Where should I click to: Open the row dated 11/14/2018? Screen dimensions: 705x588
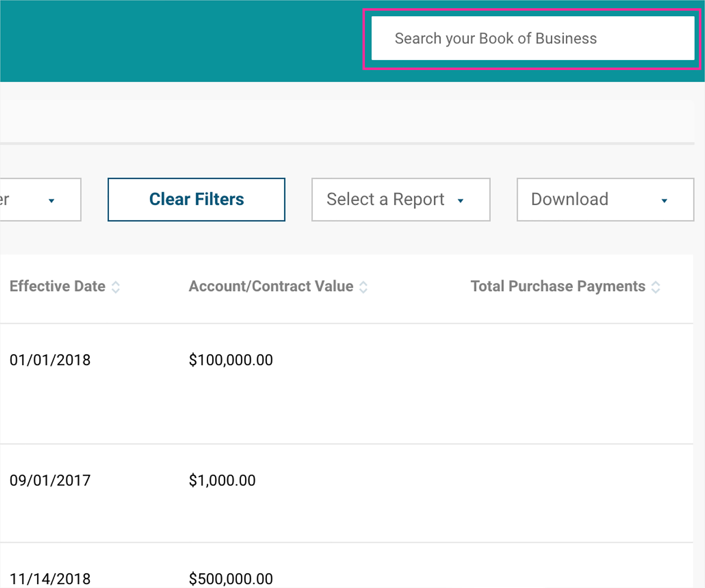pos(50,579)
